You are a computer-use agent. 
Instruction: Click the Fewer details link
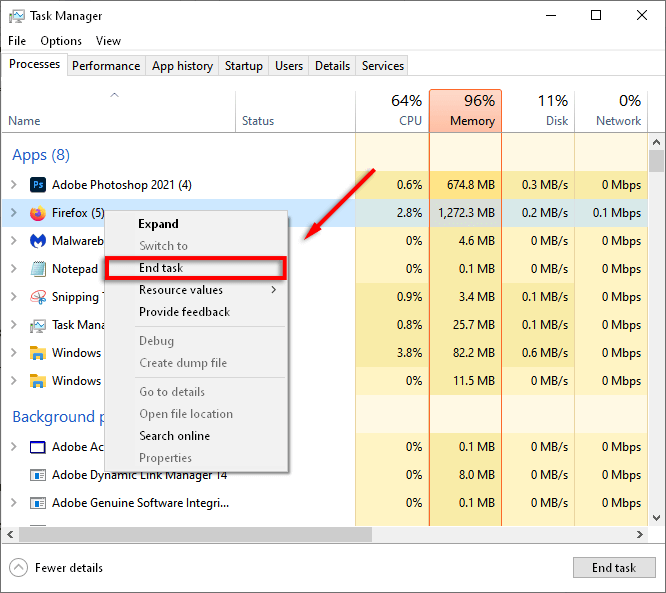pos(69,568)
